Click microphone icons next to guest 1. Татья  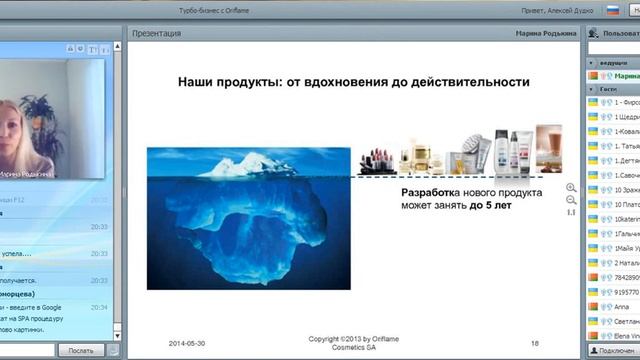[607, 146]
